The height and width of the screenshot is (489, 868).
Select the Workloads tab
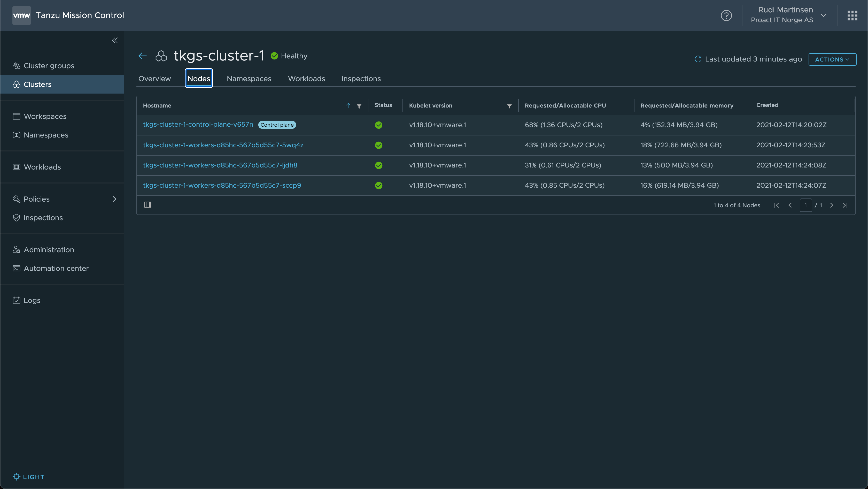(306, 78)
